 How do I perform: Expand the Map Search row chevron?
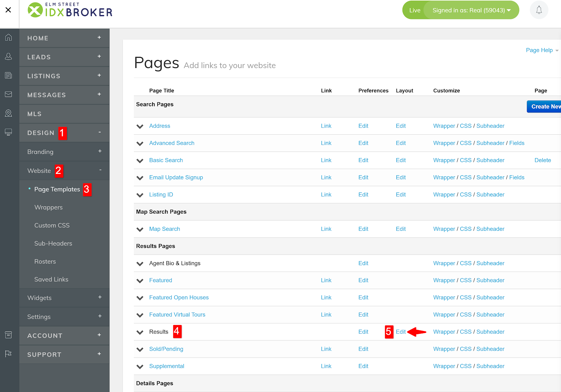click(140, 229)
